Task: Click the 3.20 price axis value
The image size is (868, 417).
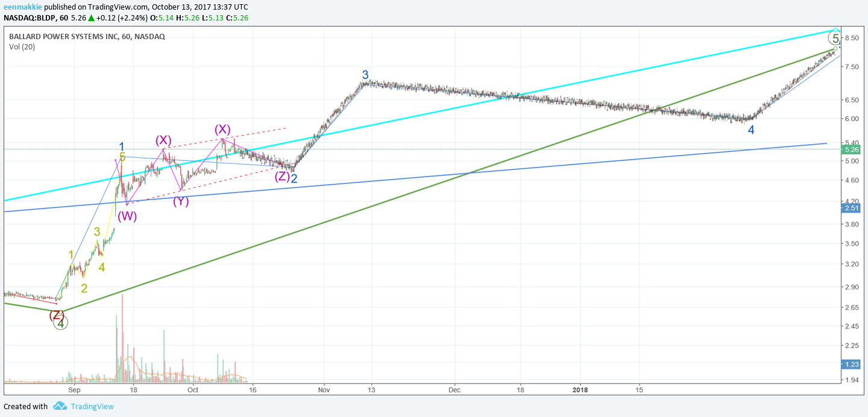Action: pyautogui.click(x=853, y=264)
